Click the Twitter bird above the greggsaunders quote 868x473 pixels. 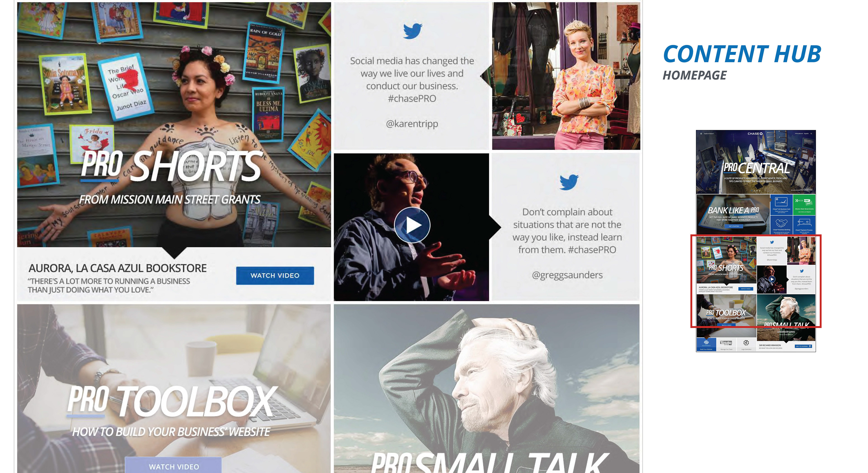(569, 182)
